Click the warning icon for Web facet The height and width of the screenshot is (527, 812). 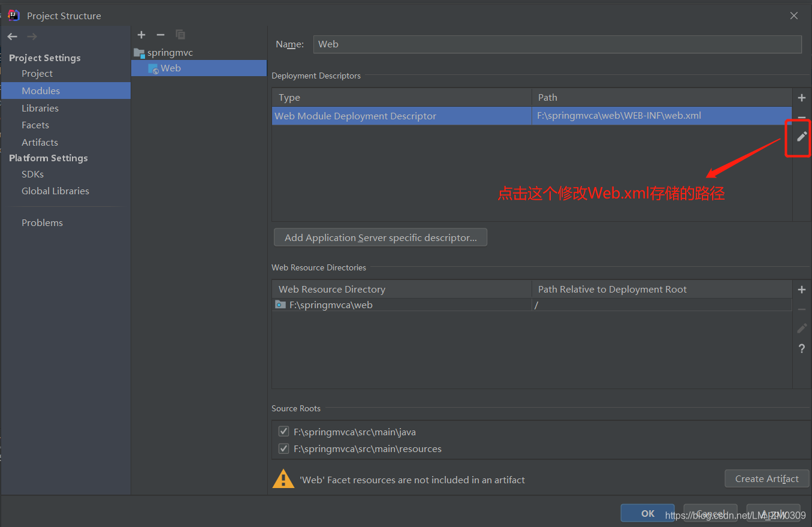point(283,478)
